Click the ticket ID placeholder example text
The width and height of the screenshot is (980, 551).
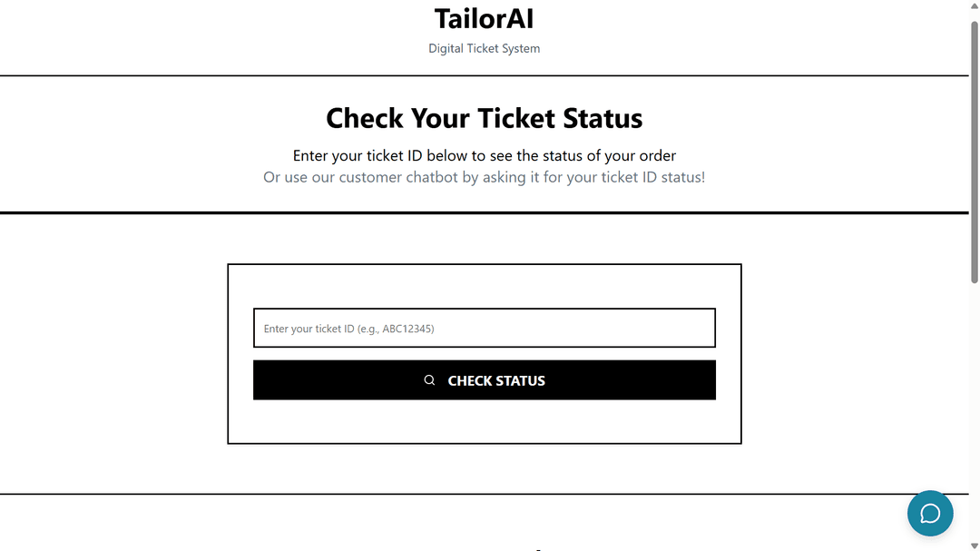coord(348,329)
